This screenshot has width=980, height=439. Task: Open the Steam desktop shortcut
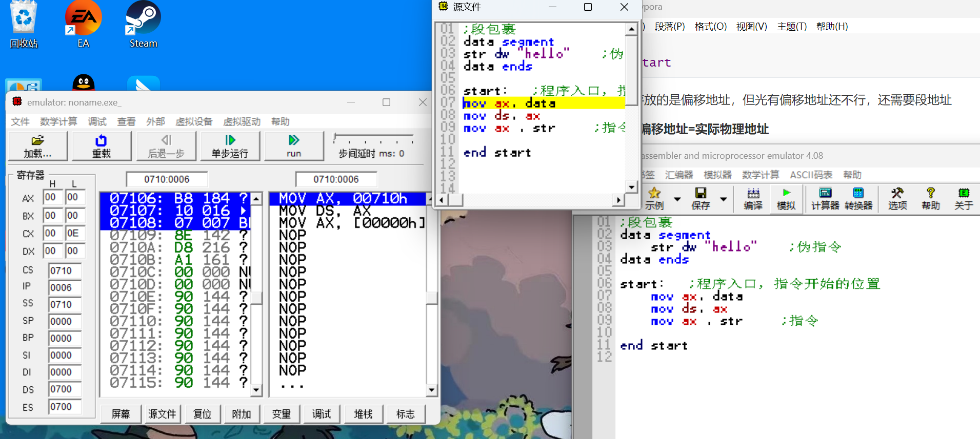tap(143, 25)
